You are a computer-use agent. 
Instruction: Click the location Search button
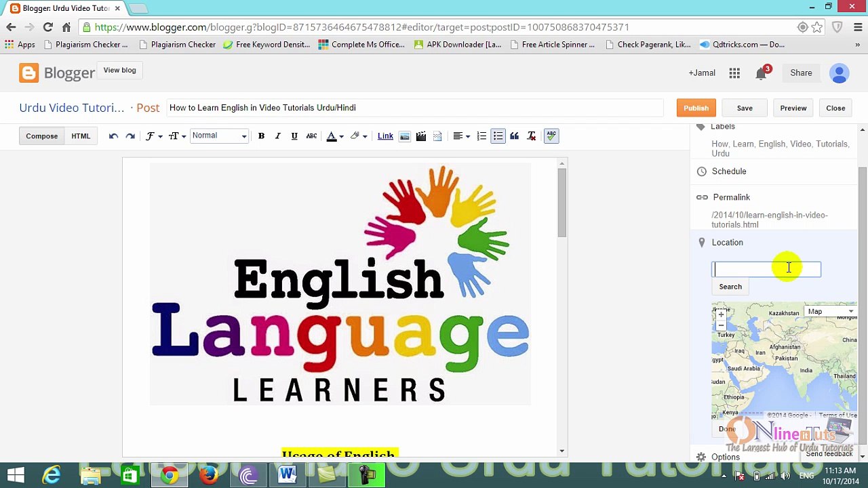point(730,287)
